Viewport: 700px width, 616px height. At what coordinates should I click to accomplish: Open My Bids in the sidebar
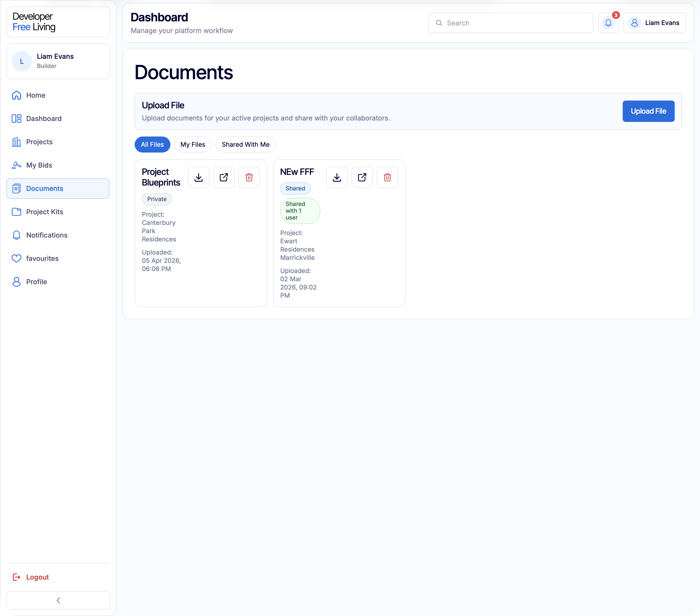58,165
